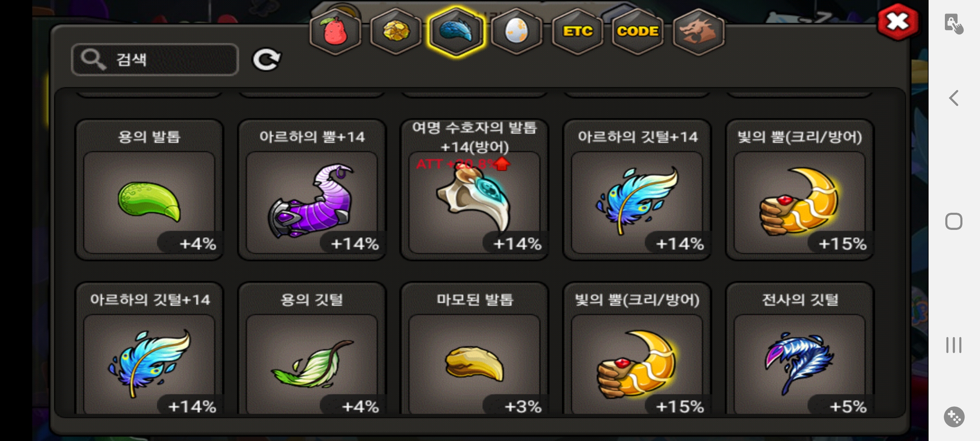Choose the yellow 마모된 발톱 claw
Screen dimensions: 980x441
(x=474, y=348)
